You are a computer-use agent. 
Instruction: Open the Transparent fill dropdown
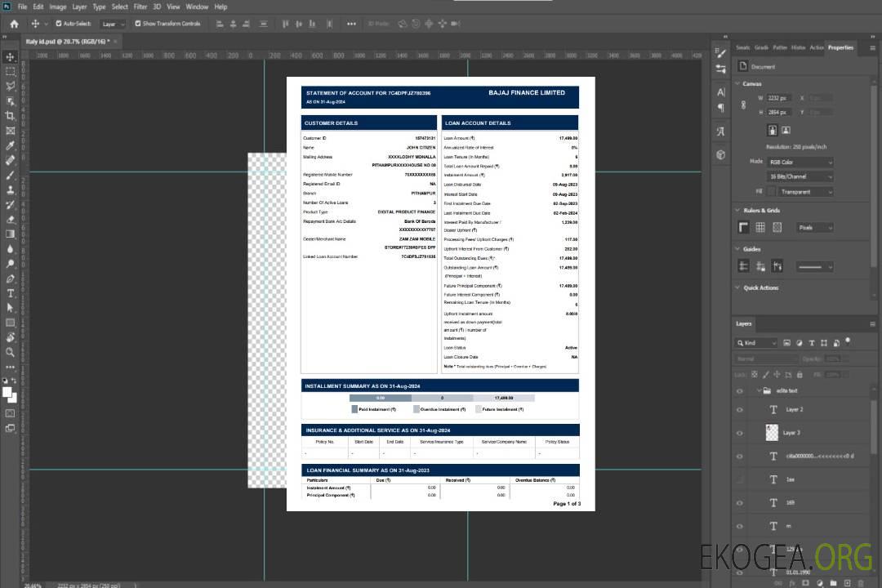(x=805, y=192)
